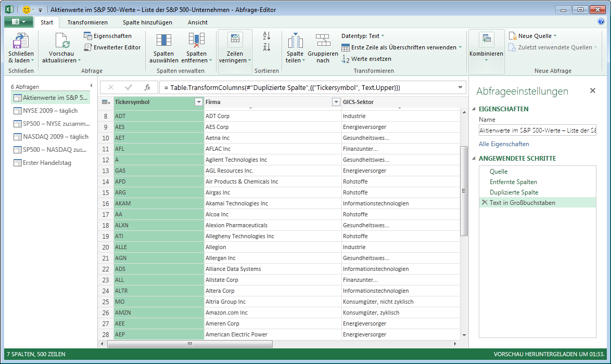Switch to the Start tab

click(x=47, y=22)
